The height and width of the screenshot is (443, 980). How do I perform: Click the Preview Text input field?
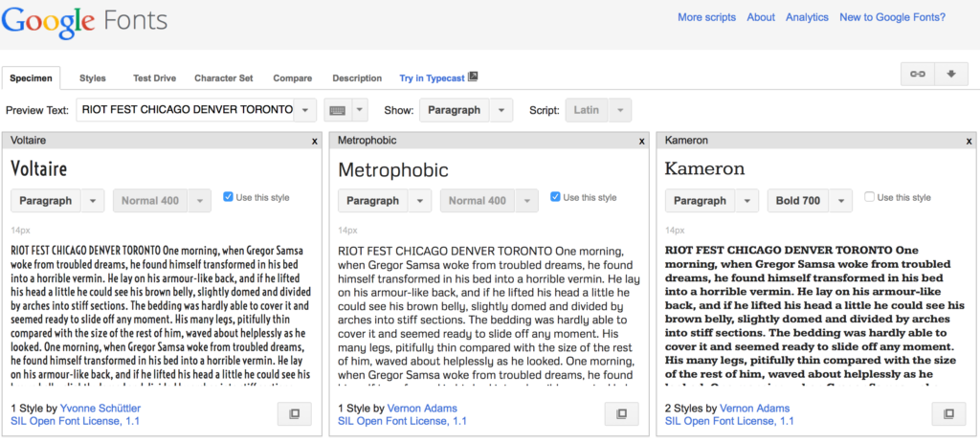185,110
